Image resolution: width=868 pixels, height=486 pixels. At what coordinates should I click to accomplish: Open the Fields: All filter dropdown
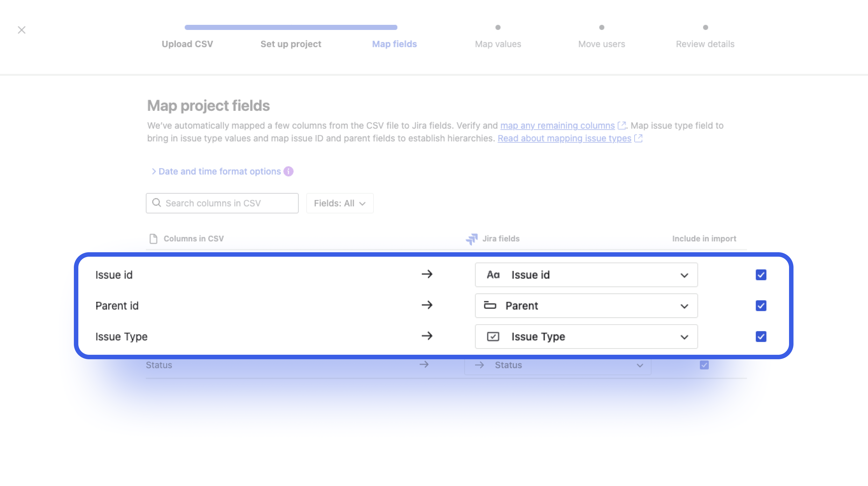point(340,203)
